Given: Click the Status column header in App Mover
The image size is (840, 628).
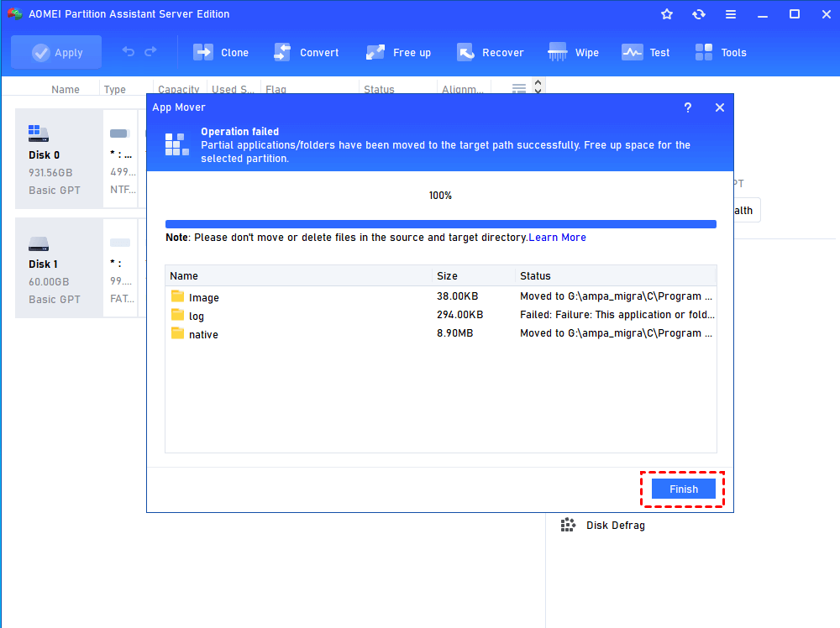Looking at the screenshot, I should click(x=616, y=275).
